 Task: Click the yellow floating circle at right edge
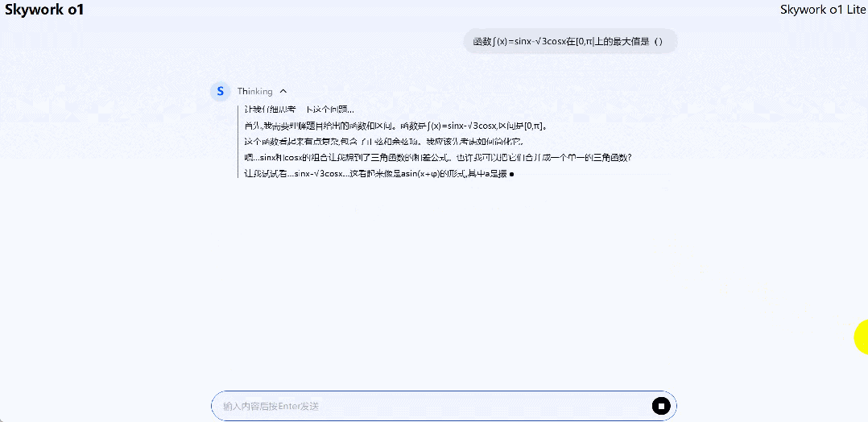coord(860,336)
